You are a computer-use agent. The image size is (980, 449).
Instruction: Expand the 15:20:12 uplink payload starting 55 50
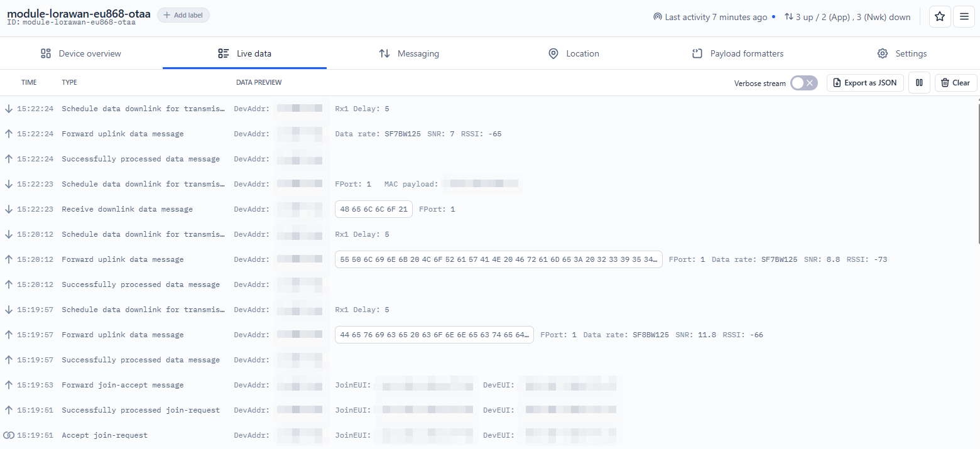click(498, 259)
